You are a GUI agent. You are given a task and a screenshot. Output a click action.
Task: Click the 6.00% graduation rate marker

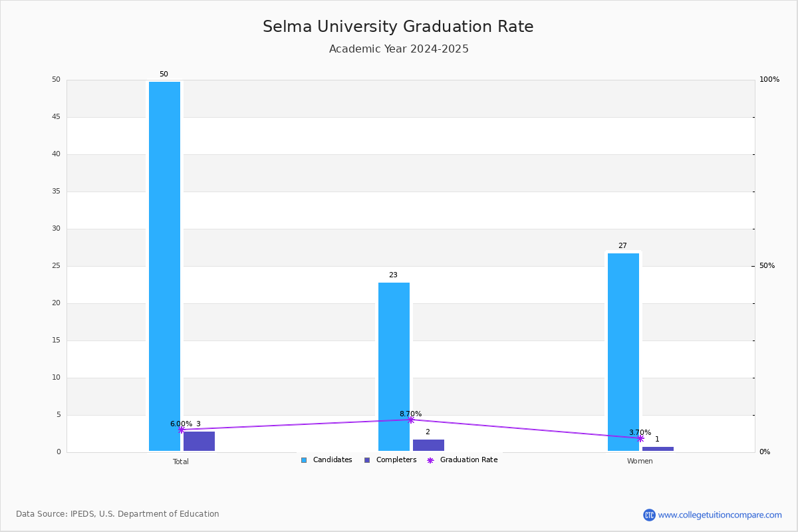click(181, 430)
